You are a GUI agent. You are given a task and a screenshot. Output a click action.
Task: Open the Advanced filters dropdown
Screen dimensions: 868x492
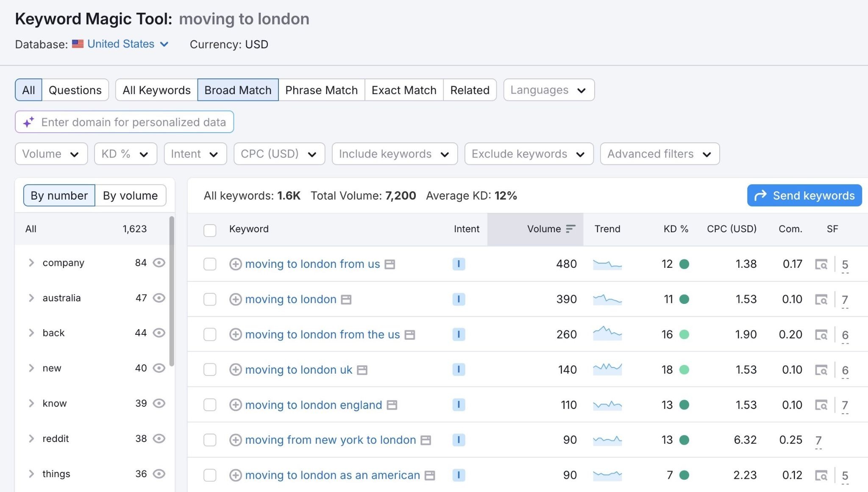coord(659,153)
